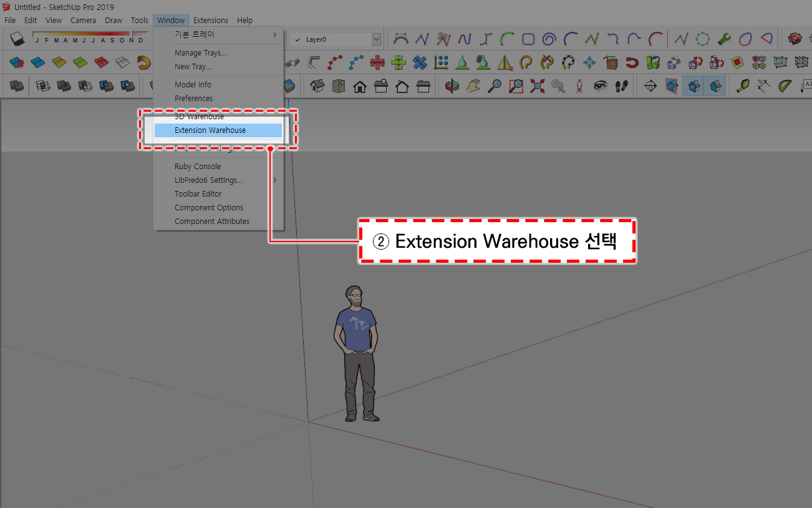812x508 pixels.
Task: Open Component Attributes menu entry
Action: [219, 222]
